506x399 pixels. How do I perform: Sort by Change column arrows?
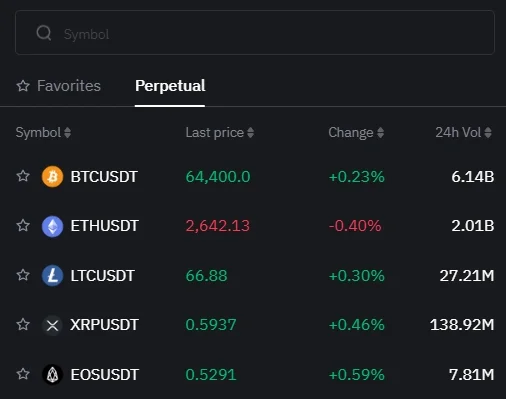[x=380, y=133]
